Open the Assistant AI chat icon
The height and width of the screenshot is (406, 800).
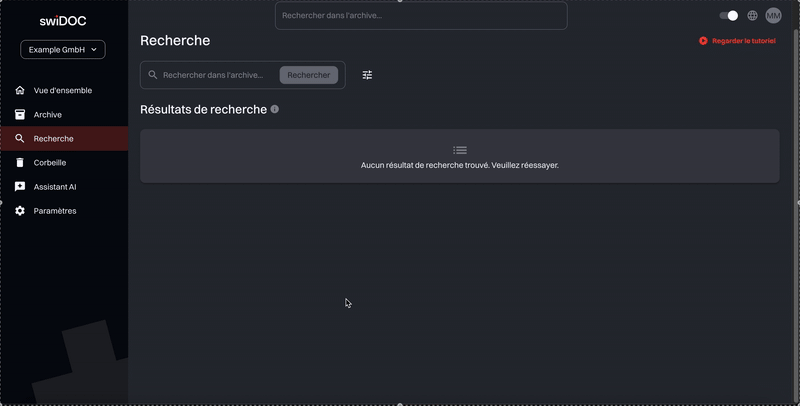pos(20,187)
